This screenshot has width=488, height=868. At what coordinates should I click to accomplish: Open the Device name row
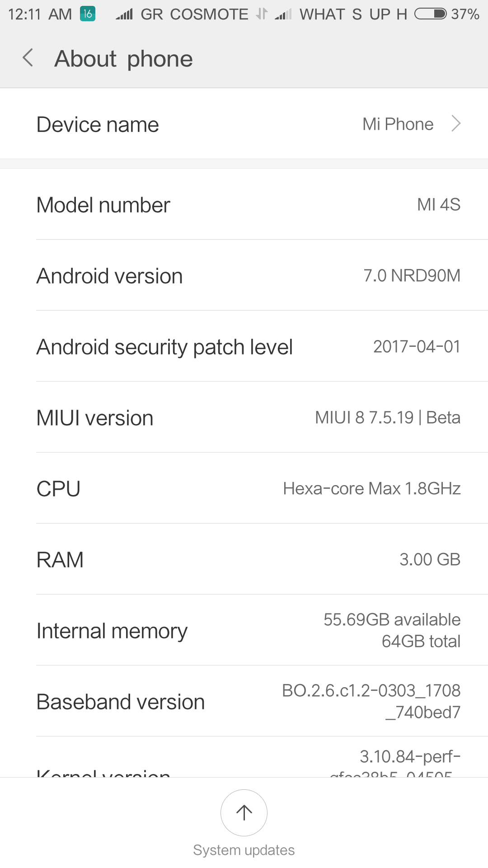[244, 124]
